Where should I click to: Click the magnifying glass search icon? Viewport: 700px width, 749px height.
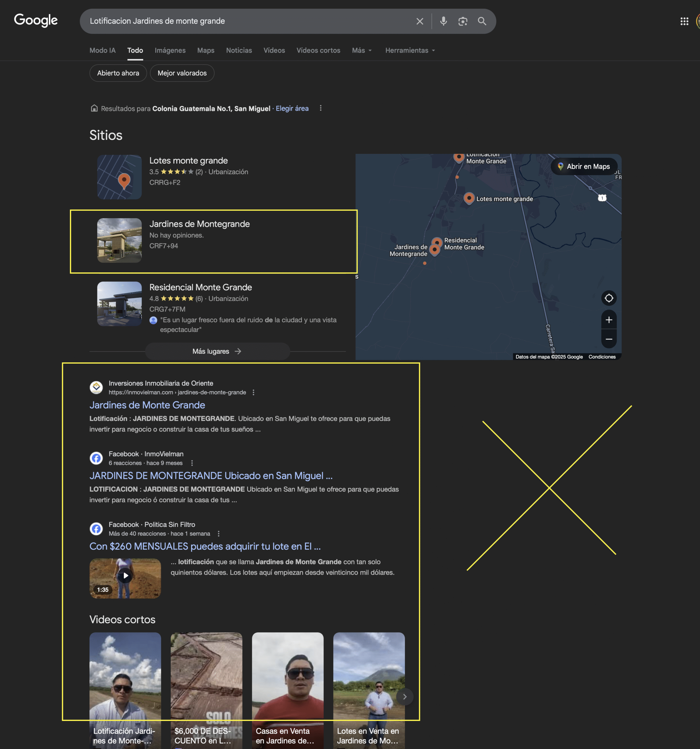pyautogui.click(x=482, y=21)
